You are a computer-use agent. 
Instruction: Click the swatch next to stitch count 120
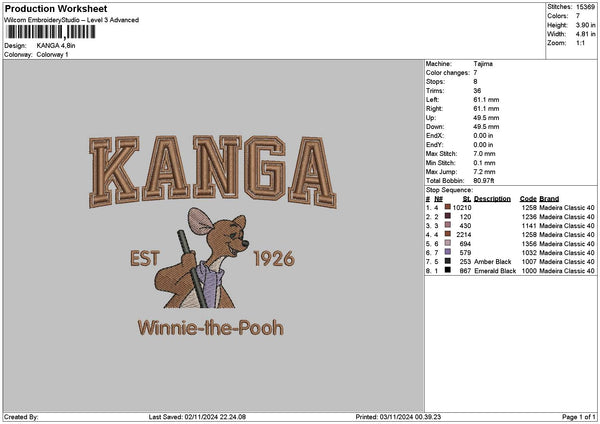click(x=447, y=216)
